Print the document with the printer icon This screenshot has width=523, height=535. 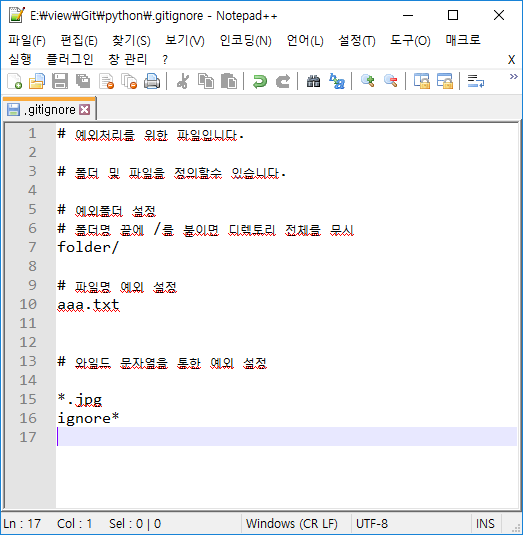(152, 82)
